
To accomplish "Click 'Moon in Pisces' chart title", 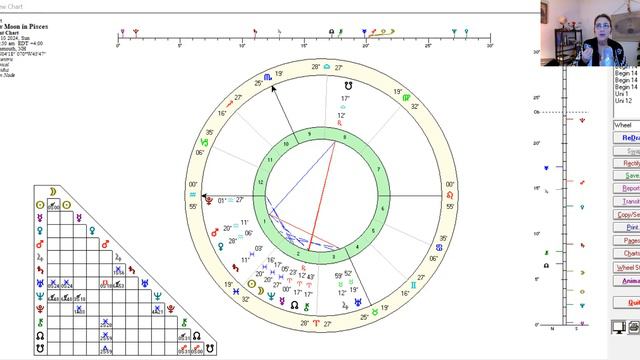I will 26,27.
